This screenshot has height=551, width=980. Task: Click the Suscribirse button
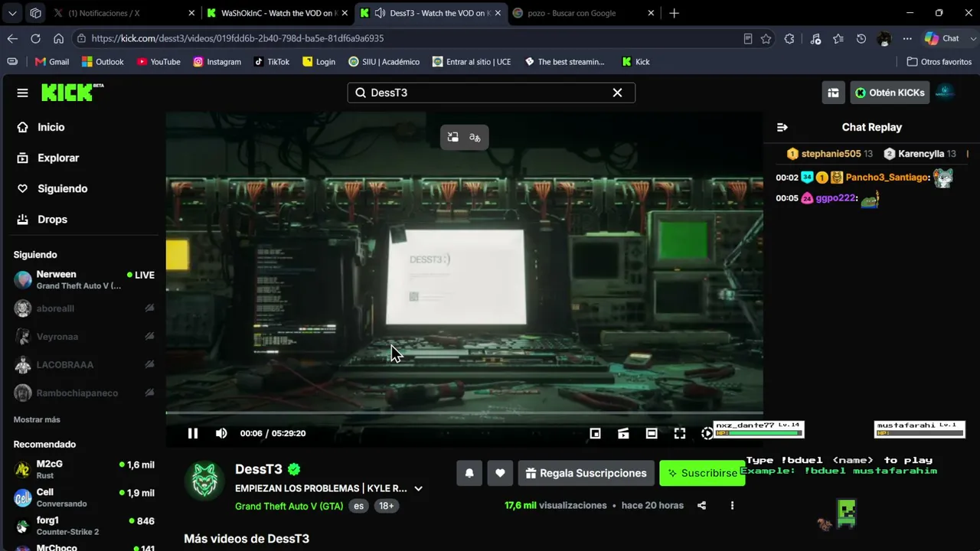pyautogui.click(x=701, y=473)
